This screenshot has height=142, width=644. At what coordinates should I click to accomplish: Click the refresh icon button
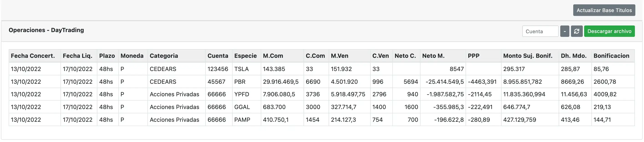pos(576,31)
